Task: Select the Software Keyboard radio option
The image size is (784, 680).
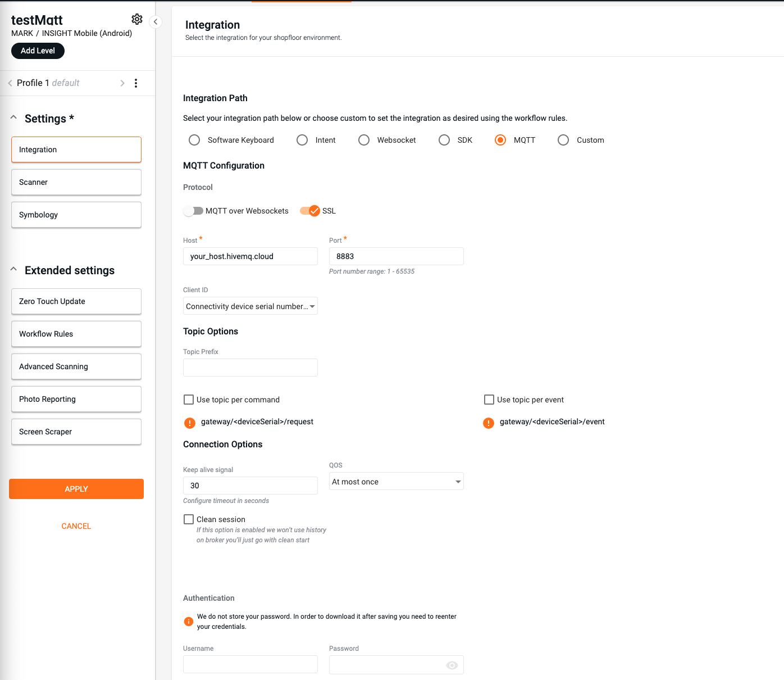Action: tap(194, 140)
